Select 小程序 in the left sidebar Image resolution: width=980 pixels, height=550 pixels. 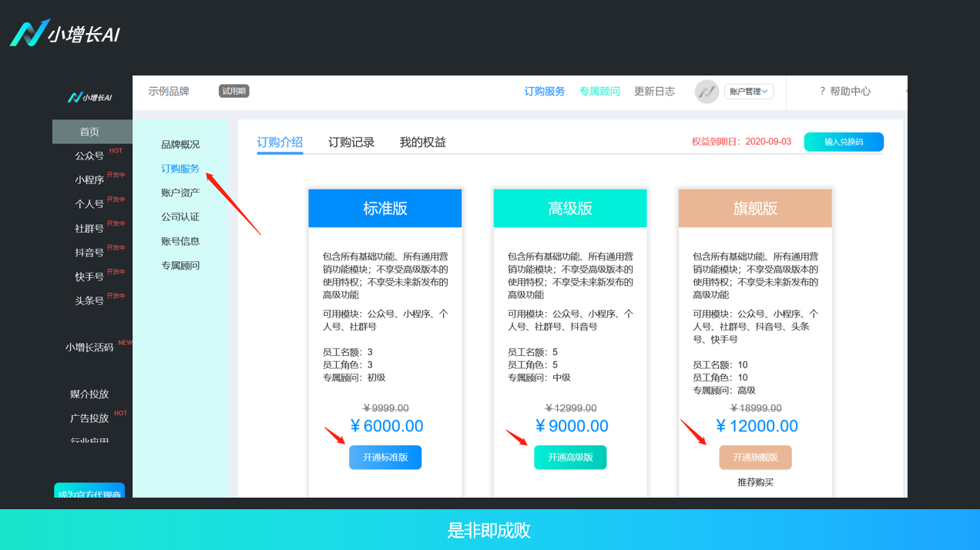pyautogui.click(x=89, y=180)
